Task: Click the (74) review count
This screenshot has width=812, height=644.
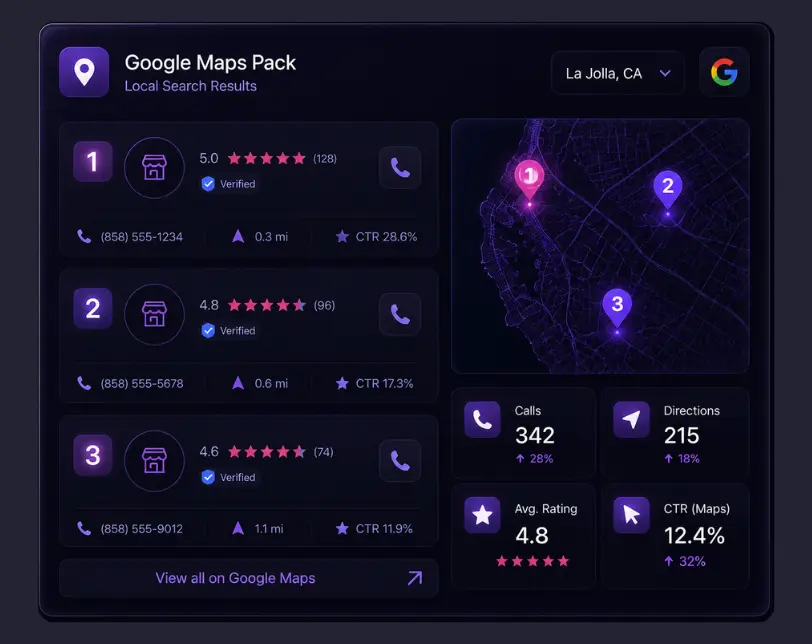Action: [x=323, y=452]
